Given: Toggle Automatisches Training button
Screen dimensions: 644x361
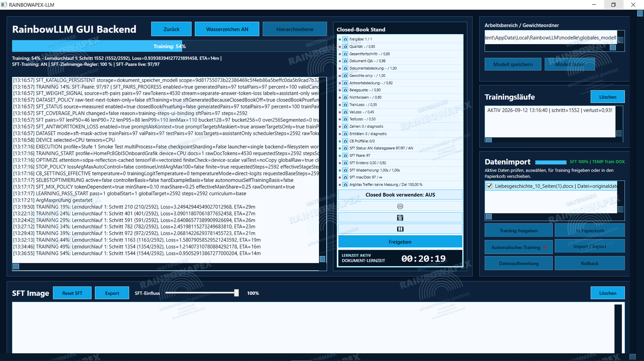Looking at the screenshot, I should coord(518,247).
